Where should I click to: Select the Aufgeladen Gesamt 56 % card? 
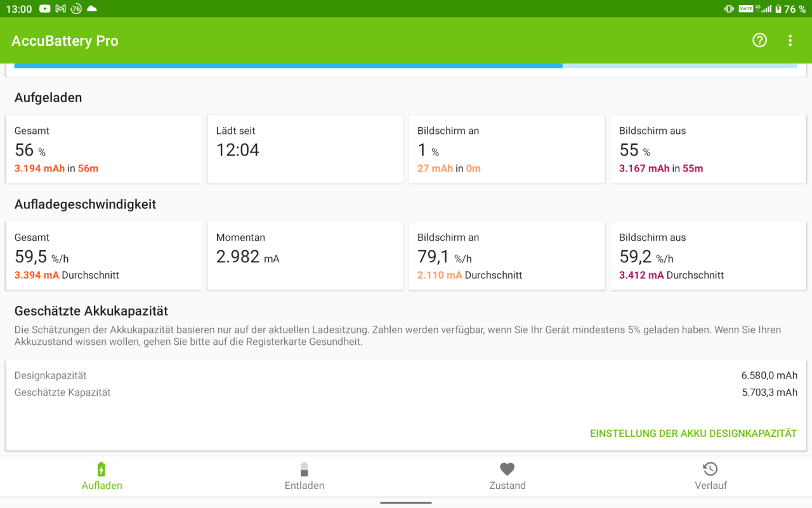[103, 149]
